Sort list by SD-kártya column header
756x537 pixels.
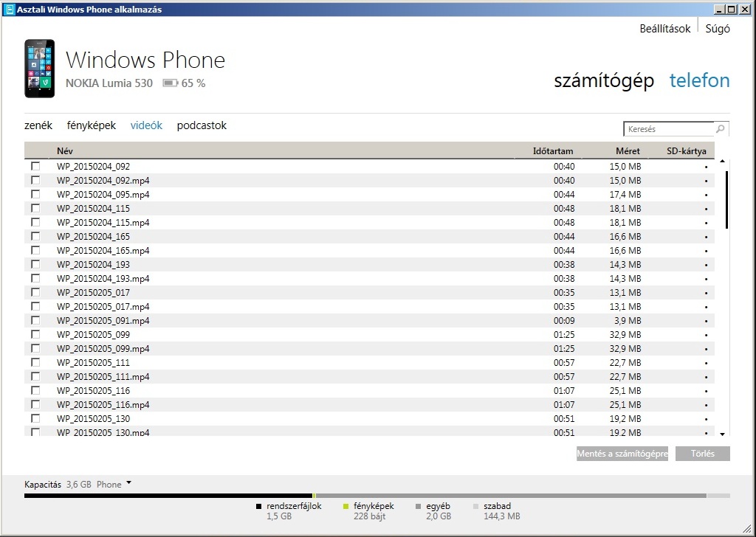click(x=686, y=150)
